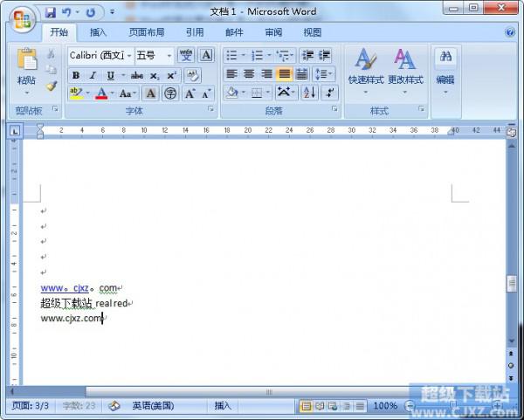Open the font name dropdown (Calibri)
This screenshot has width=524, height=420.
click(x=129, y=55)
